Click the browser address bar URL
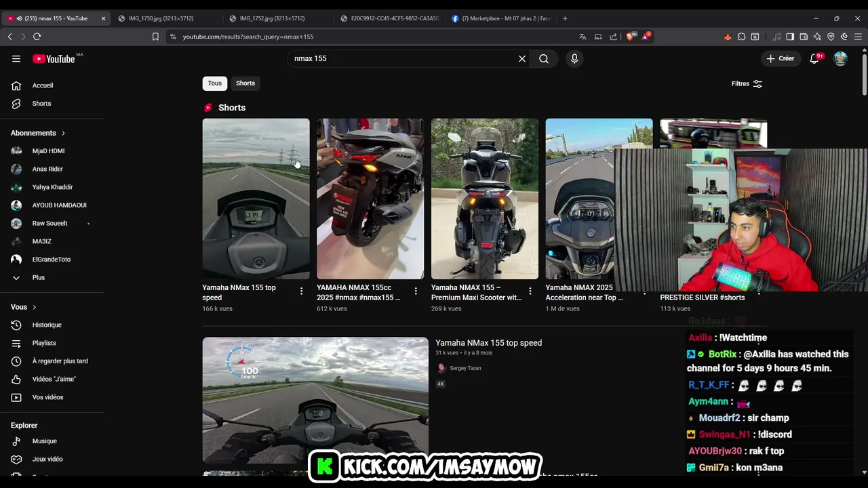The image size is (868, 488). coord(248,37)
